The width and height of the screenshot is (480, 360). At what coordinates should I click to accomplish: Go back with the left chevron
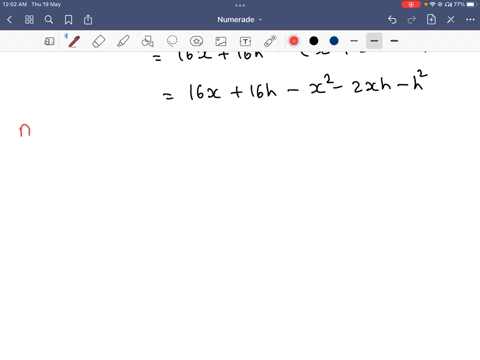point(9,20)
